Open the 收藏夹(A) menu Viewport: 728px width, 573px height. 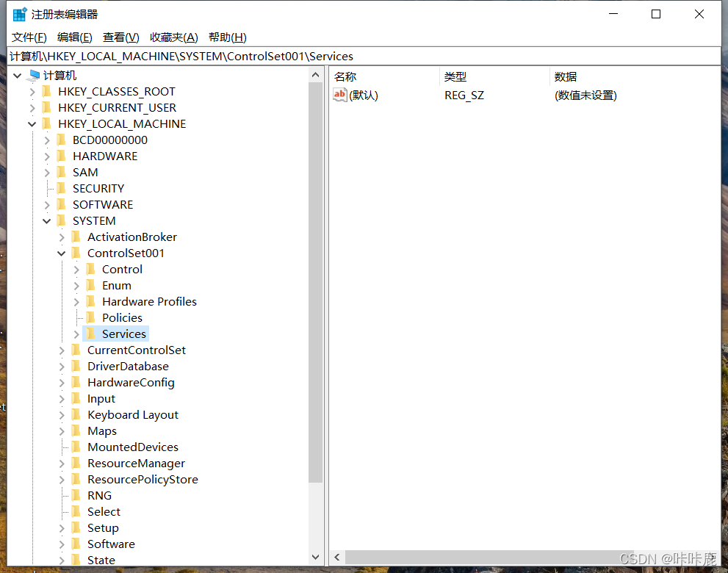tap(174, 37)
